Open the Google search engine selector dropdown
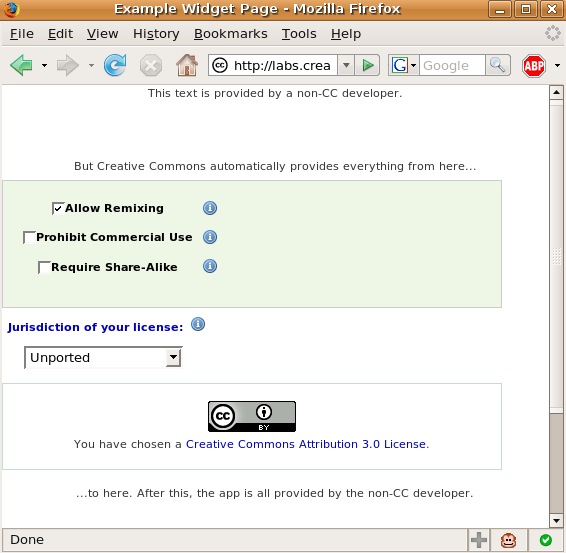 pos(404,65)
